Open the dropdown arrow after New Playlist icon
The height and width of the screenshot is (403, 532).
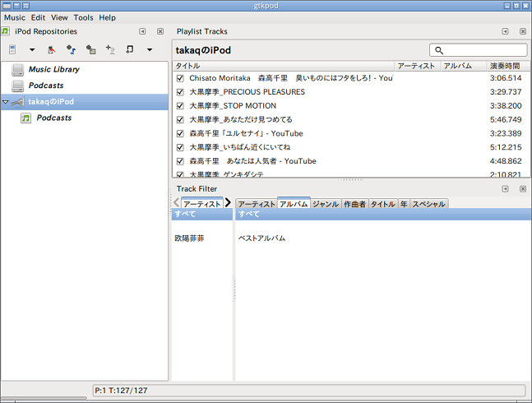(x=150, y=50)
